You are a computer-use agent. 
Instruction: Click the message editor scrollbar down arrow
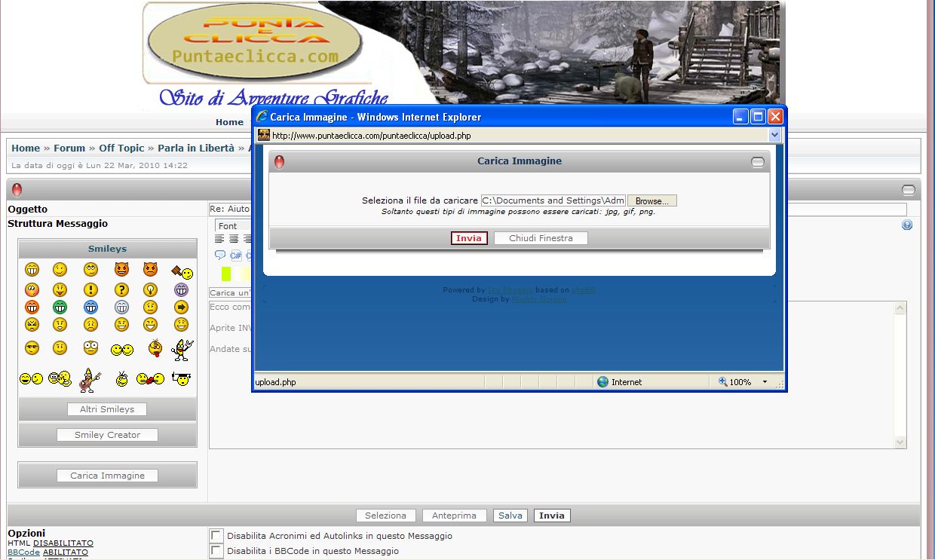900,442
